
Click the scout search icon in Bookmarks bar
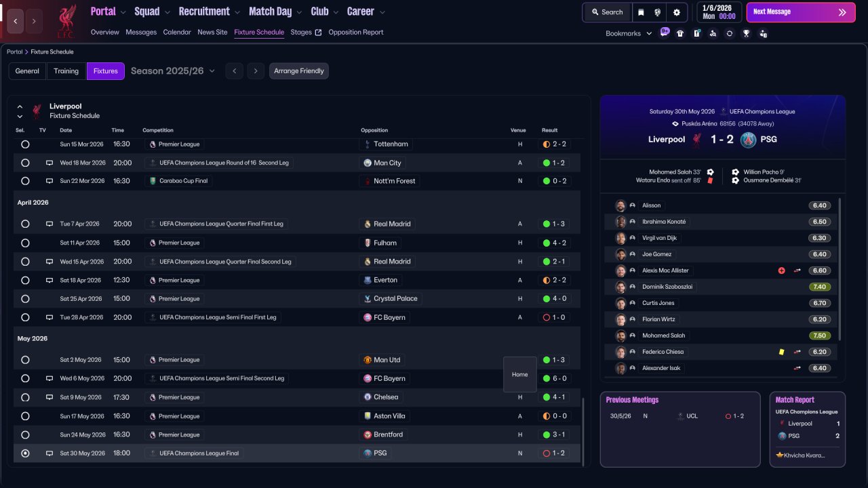tap(713, 33)
